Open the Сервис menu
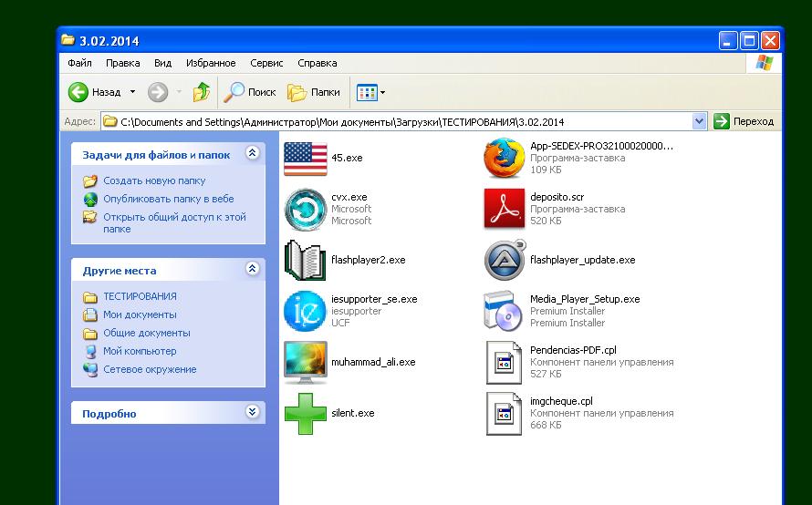This screenshot has width=812, height=505. click(x=266, y=64)
